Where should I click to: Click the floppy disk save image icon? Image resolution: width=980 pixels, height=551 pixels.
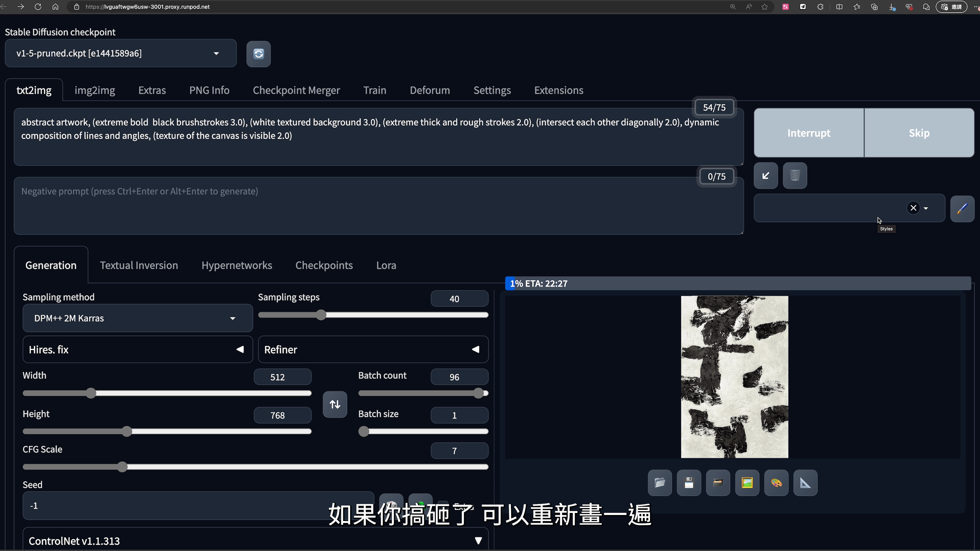689,483
